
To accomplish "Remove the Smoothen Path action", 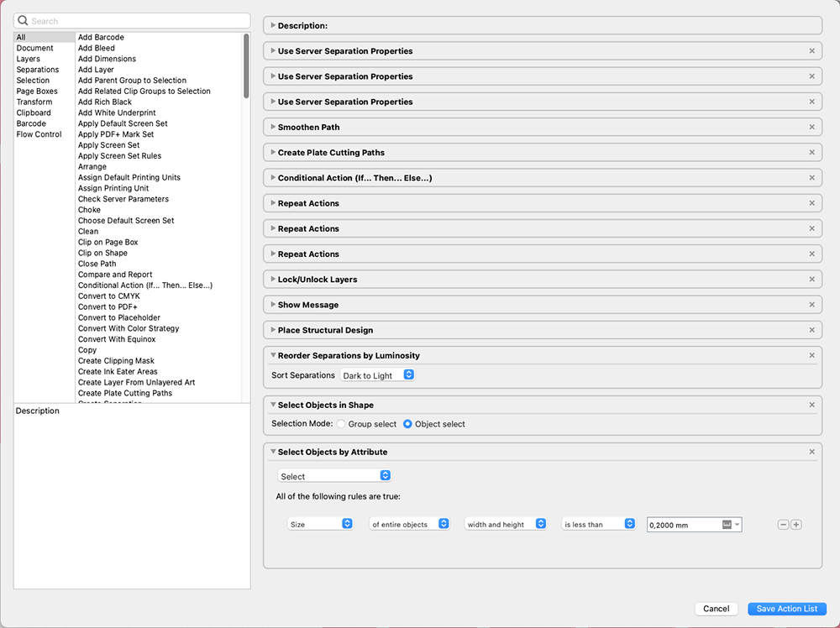I will click(811, 127).
